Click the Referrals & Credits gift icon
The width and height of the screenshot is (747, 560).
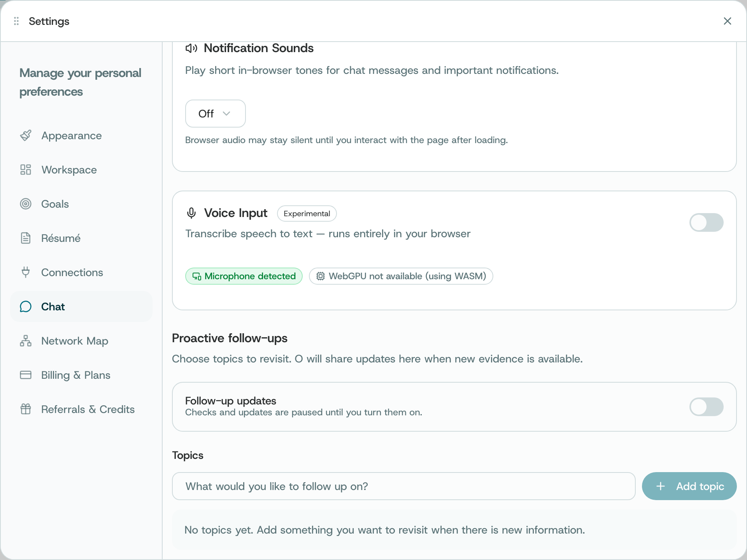(26, 409)
